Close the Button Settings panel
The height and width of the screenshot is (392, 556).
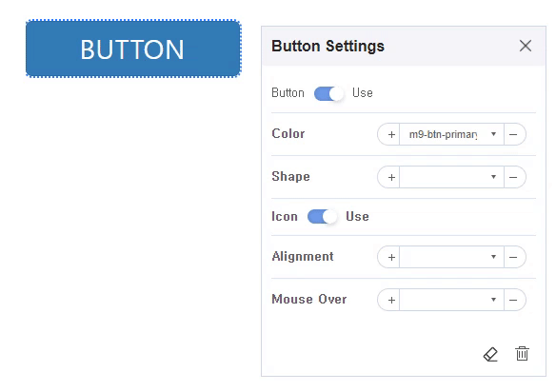(526, 46)
